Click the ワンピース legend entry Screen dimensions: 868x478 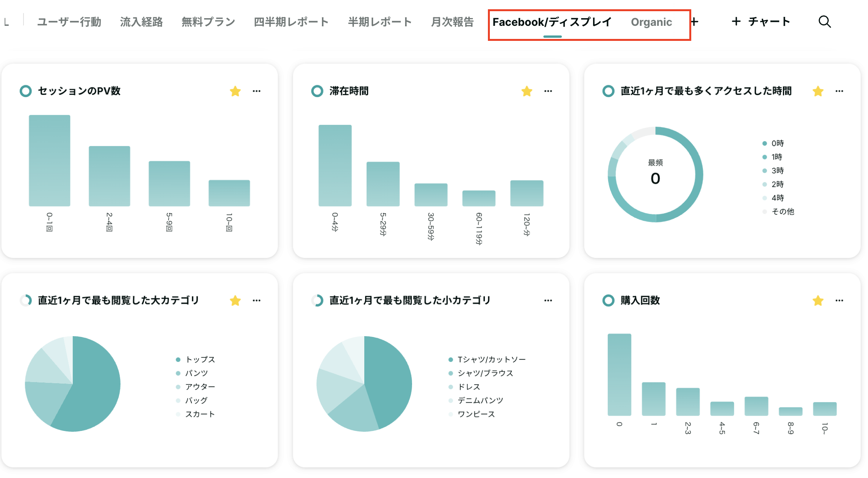[x=472, y=414]
